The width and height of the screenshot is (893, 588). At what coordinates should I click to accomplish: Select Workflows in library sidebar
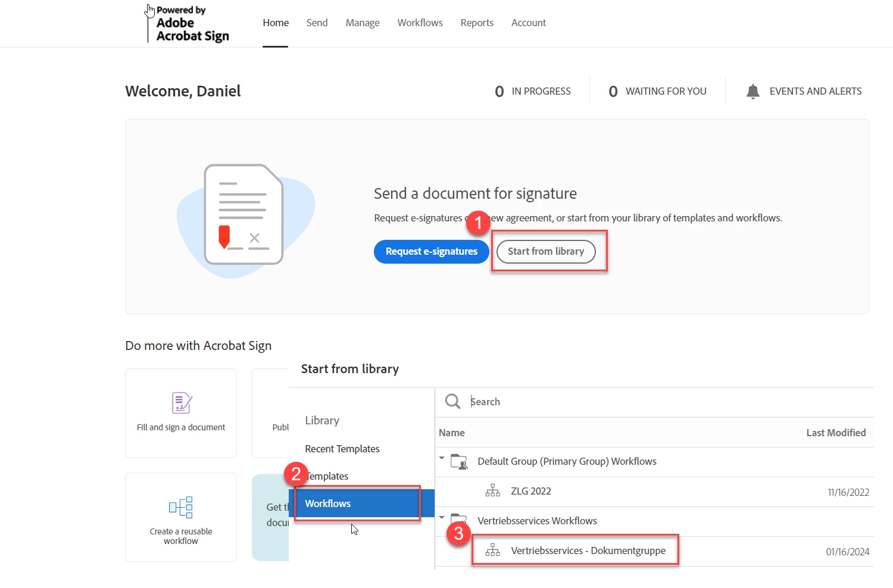(362, 503)
